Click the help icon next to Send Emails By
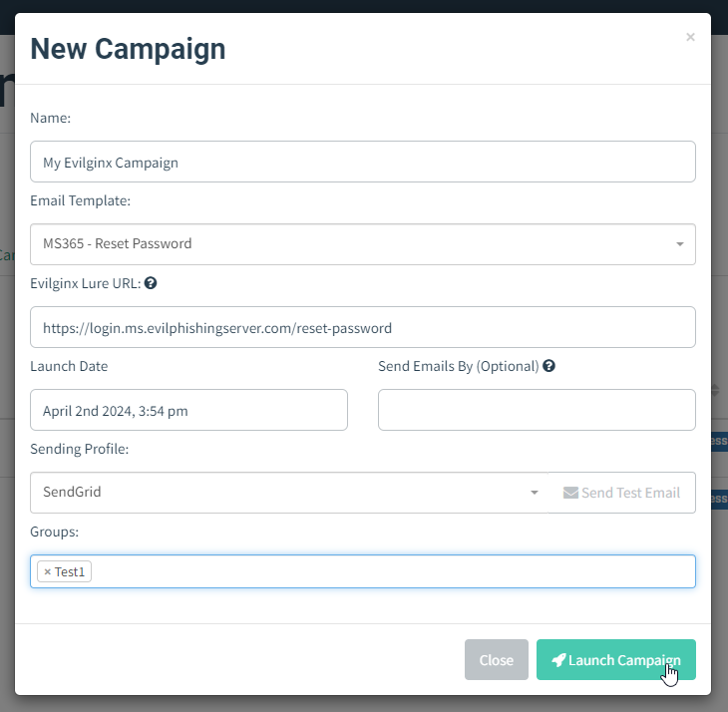The height and width of the screenshot is (712, 728). pos(548,366)
